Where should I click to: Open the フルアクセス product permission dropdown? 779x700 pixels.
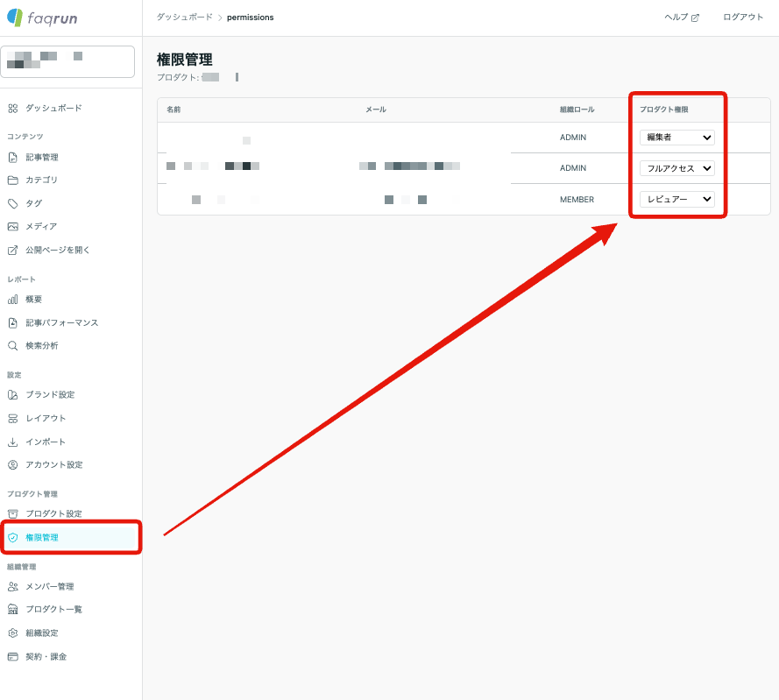[x=677, y=168]
